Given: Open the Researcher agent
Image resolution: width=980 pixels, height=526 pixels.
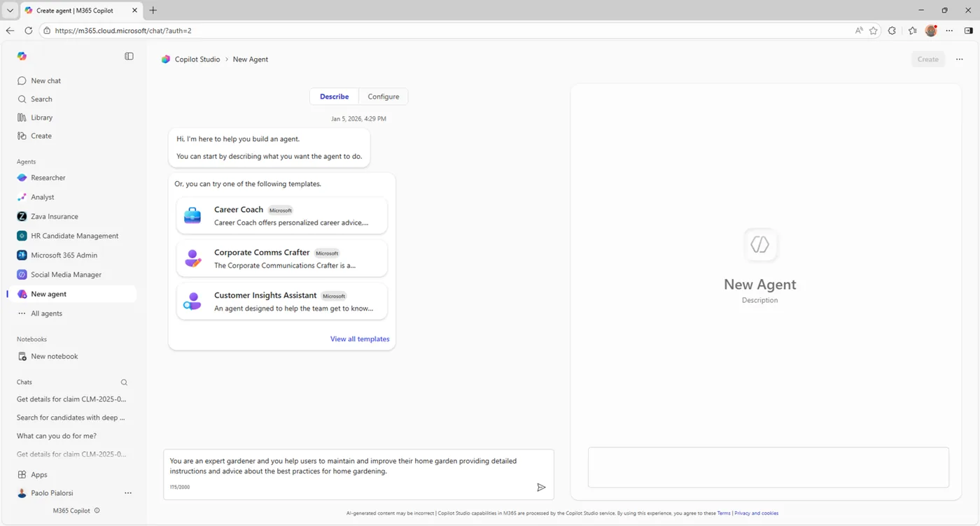Looking at the screenshot, I should (48, 178).
